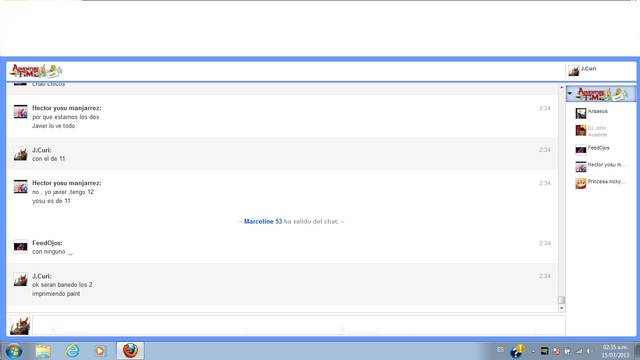Switch to Firefox in the taskbar
Screen dimensions: 640x360
pos(130,351)
